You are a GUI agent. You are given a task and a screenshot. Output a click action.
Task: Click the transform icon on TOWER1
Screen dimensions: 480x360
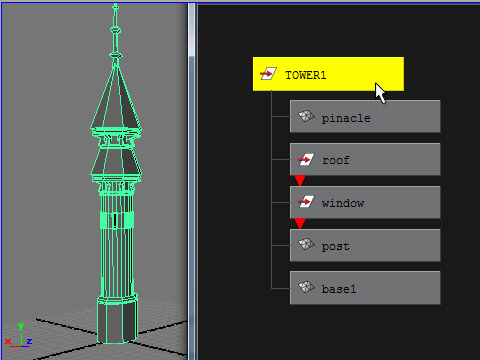[x=268, y=74]
